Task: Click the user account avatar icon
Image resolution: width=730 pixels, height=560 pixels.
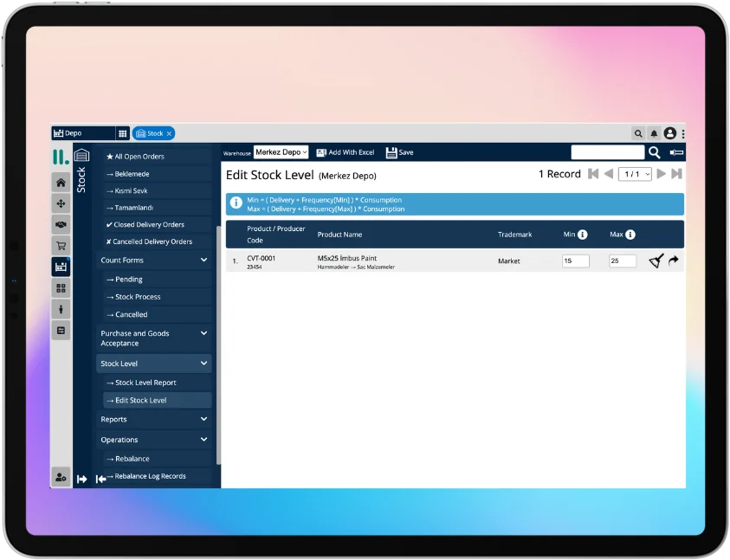Action: (669, 133)
